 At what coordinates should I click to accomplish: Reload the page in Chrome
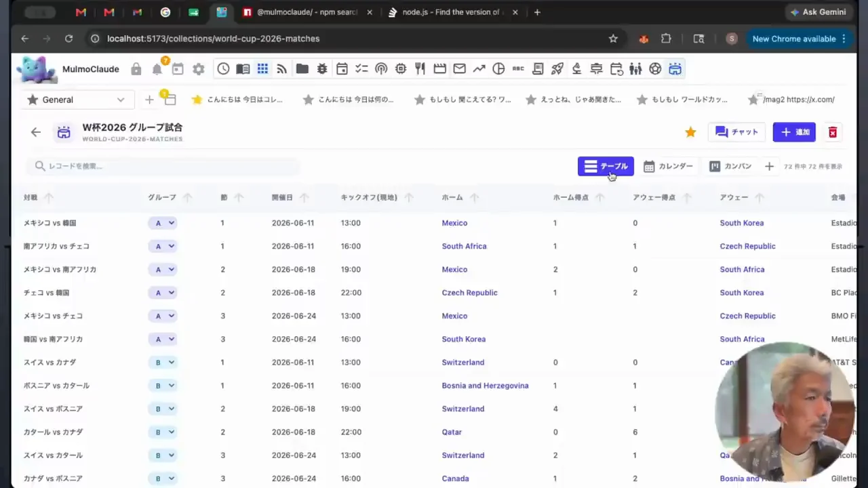(68, 39)
